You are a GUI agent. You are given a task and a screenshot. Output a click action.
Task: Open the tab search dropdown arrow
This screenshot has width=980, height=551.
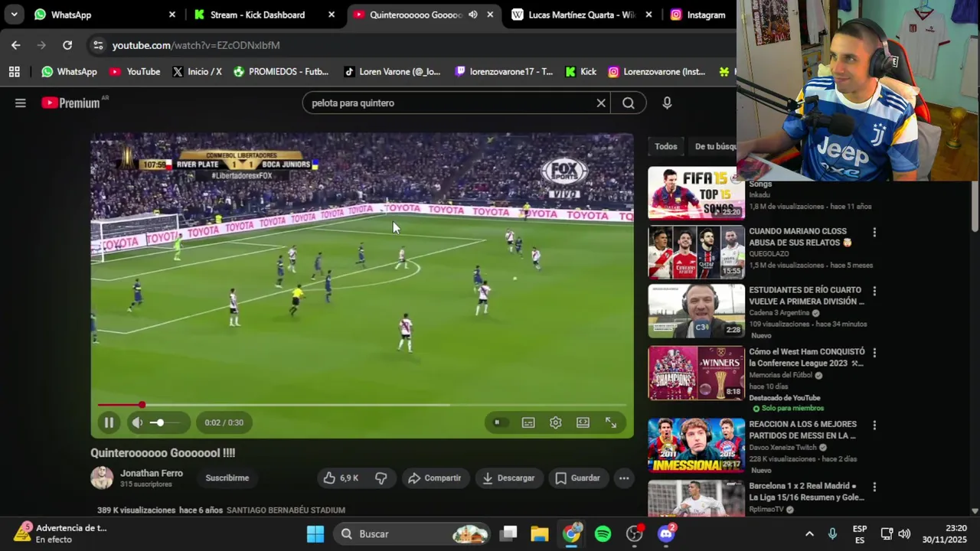14,15
